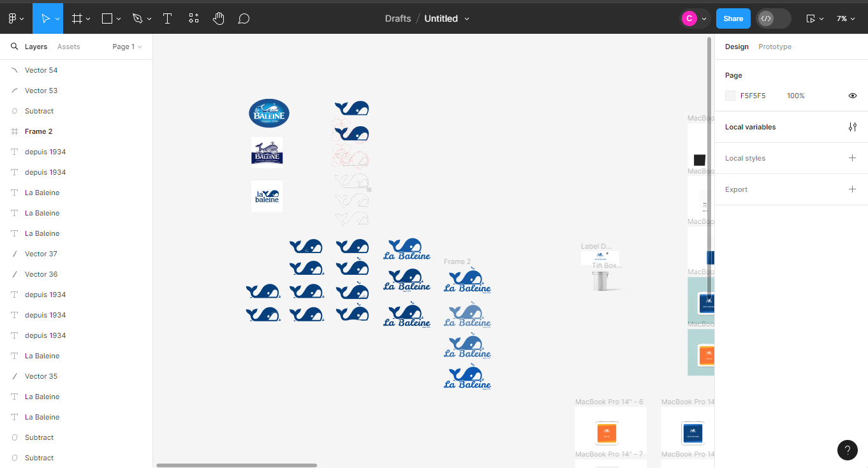The height and width of the screenshot is (468, 868).
Task: Open the Present options dropdown arrow
Action: click(821, 19)
